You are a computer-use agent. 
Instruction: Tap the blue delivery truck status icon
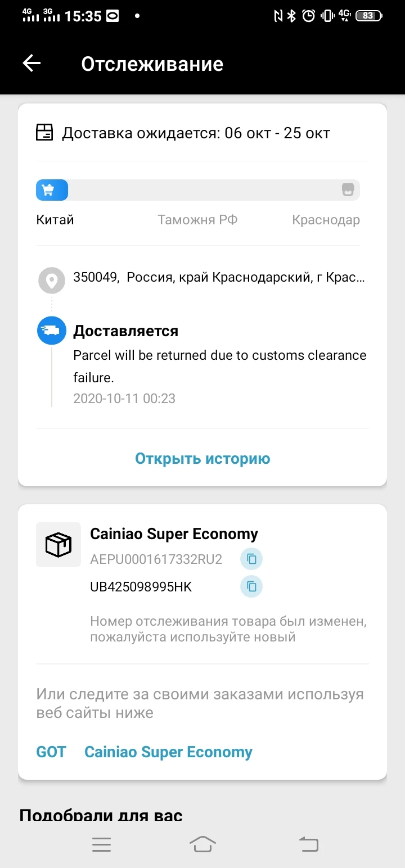pyautogui.click(x=51, y=331)
